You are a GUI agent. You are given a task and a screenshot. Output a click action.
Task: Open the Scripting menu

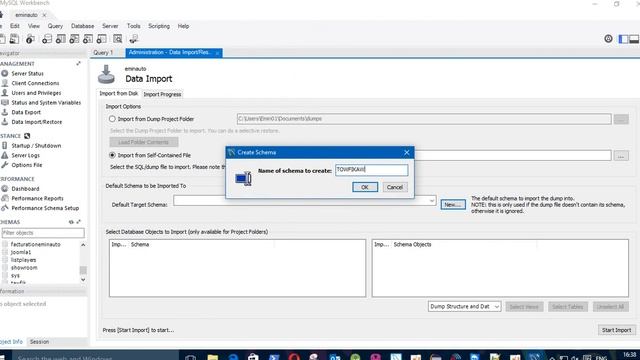tap(159, 26)
